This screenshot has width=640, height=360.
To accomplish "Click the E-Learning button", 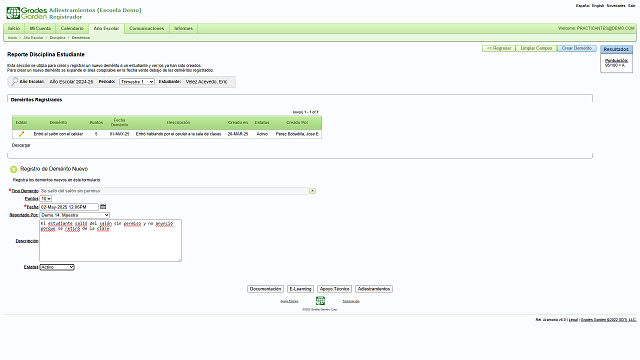I will 300,289.
